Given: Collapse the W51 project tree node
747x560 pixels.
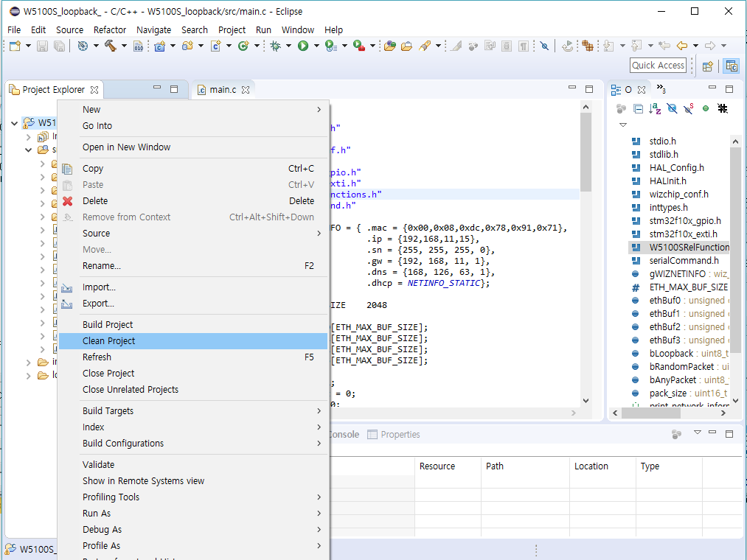Looking at the screenshot, I should [14, 123].
